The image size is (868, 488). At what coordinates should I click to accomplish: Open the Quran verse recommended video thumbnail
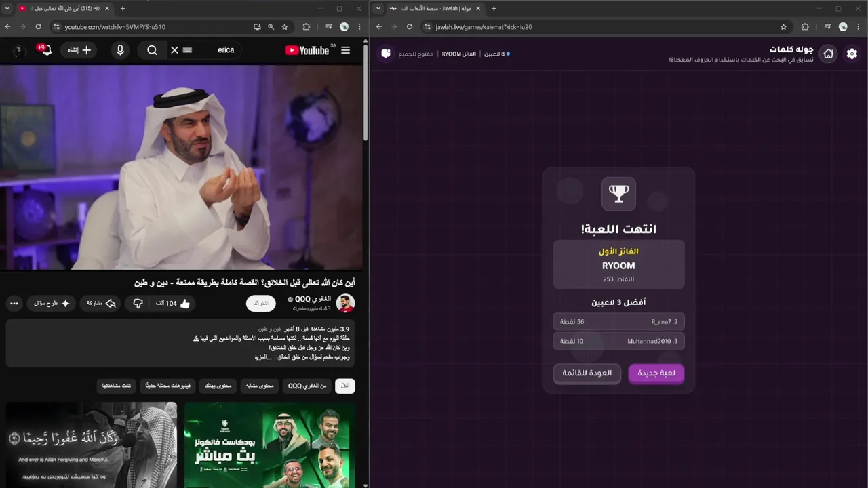92,445
